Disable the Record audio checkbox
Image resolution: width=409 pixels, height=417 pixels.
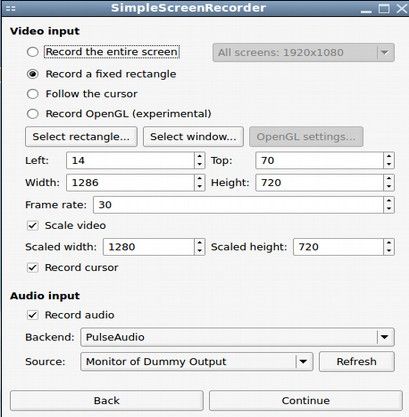[33, 315]
